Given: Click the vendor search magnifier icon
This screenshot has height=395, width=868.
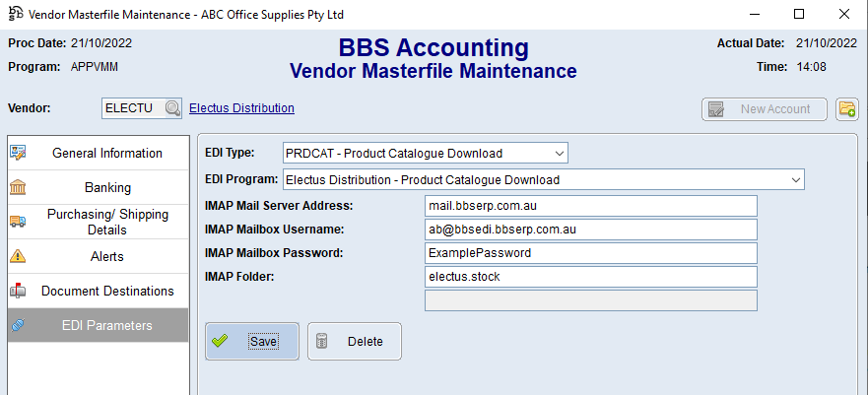Looking at the screenshot, I should (172, 108).
